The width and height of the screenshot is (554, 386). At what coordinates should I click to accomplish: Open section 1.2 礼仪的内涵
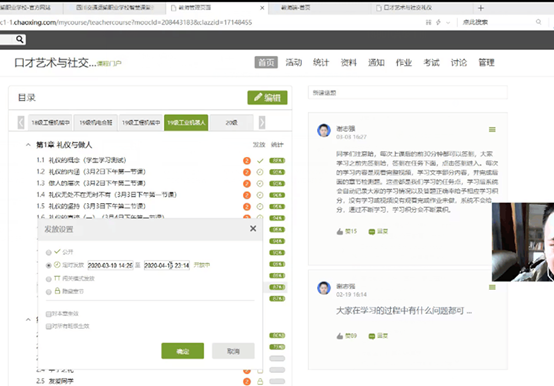coord(91,172)
